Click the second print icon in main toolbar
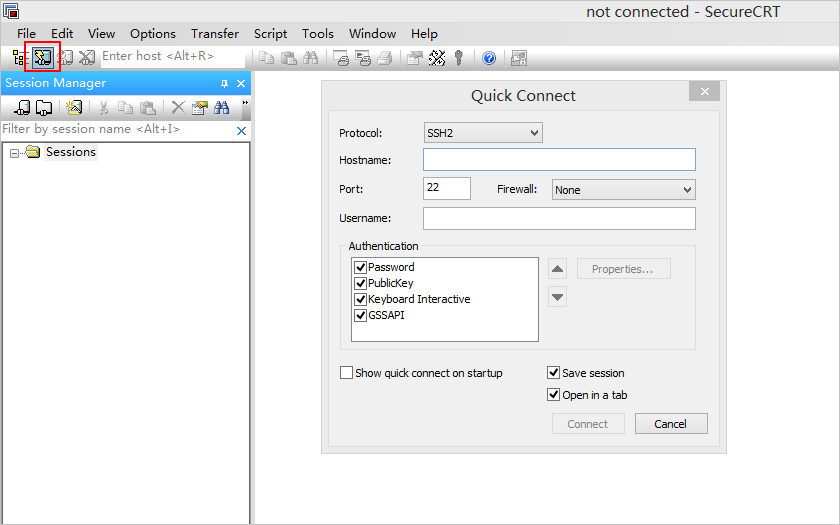840x525 pixels. pyautogui.click(x=363, y=57)
